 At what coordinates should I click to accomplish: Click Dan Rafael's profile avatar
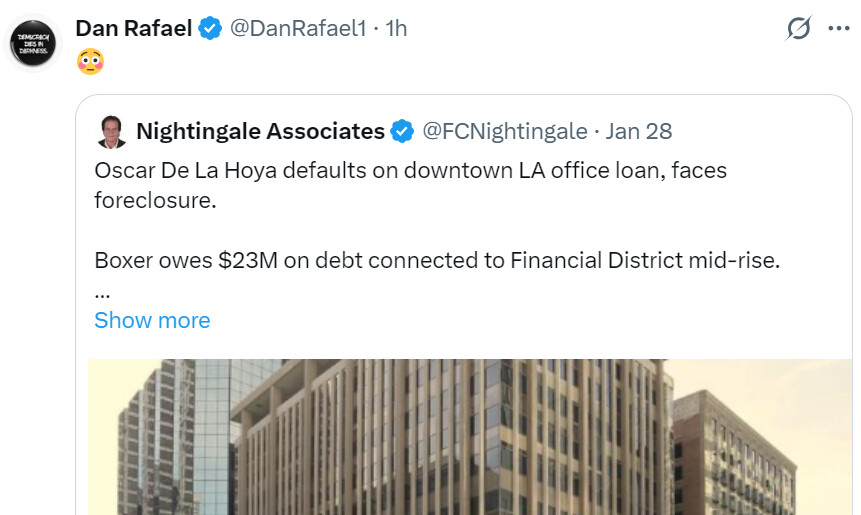click(x=32, y=44)
